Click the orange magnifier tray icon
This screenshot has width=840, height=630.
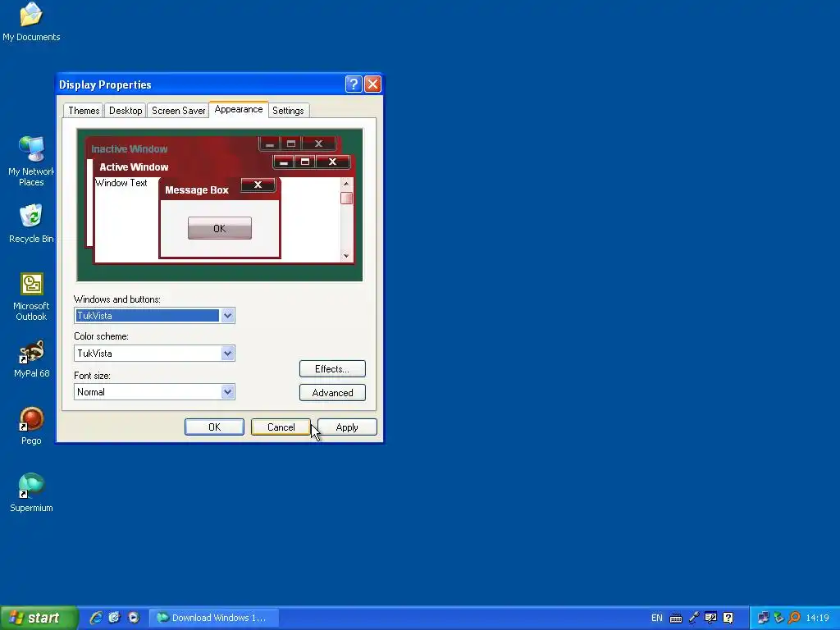[x=794, y=618]
